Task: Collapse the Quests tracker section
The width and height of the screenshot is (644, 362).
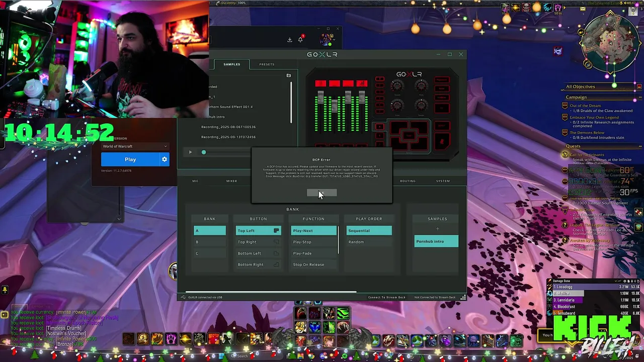Action: pos(639,146)
